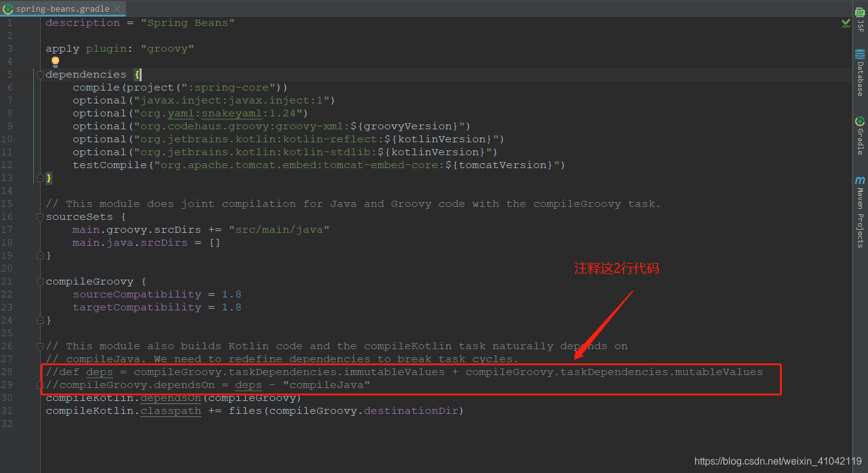Click the kotlin-stdlib optional dependency line
Screen dimensions: 868x473
click(x=285, y=152)
